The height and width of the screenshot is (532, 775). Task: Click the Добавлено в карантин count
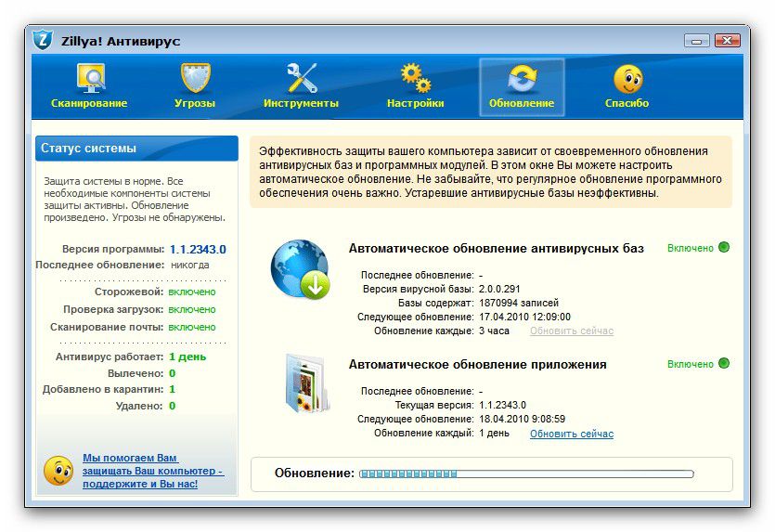point(172,390)
